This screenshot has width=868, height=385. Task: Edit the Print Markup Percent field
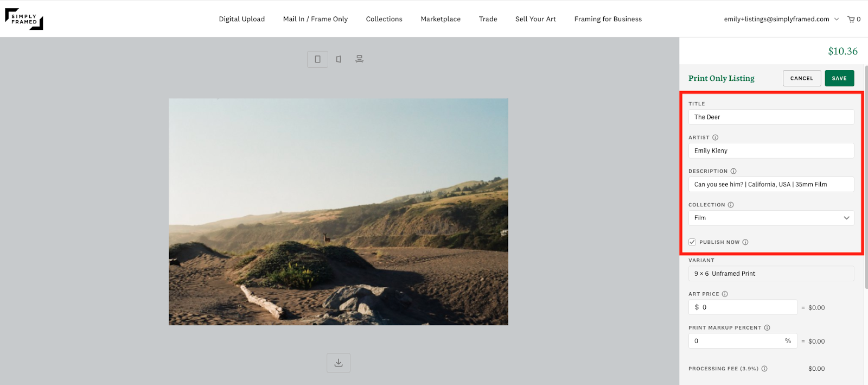pyautogui.click(x=743, y=340)
